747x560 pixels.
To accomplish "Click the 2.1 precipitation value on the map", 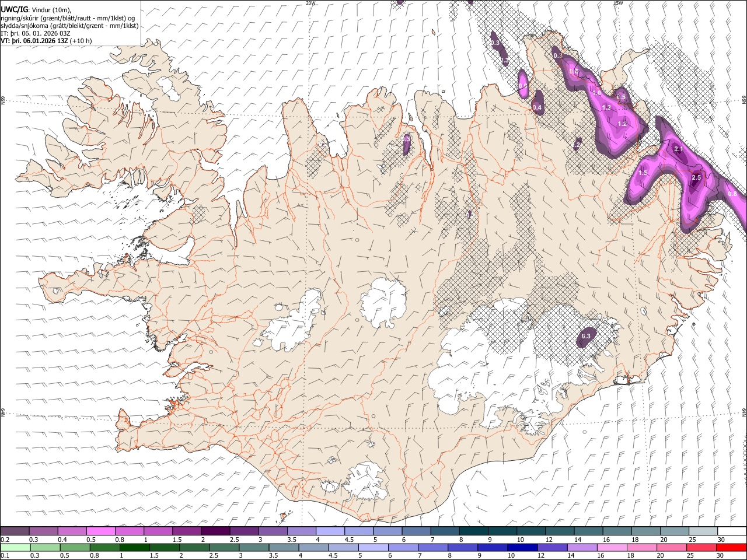I will click(678, 149).
